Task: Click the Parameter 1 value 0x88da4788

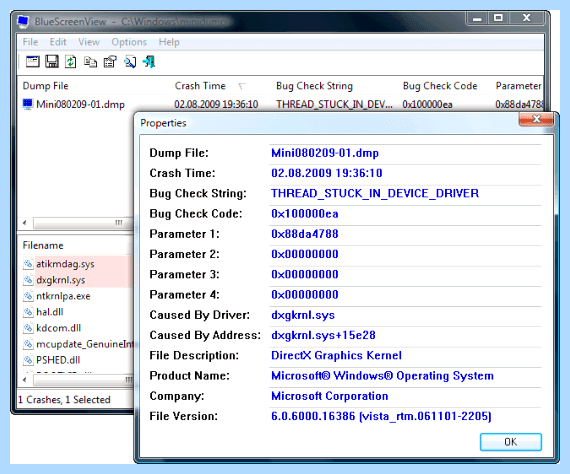Action: point(305,234)
